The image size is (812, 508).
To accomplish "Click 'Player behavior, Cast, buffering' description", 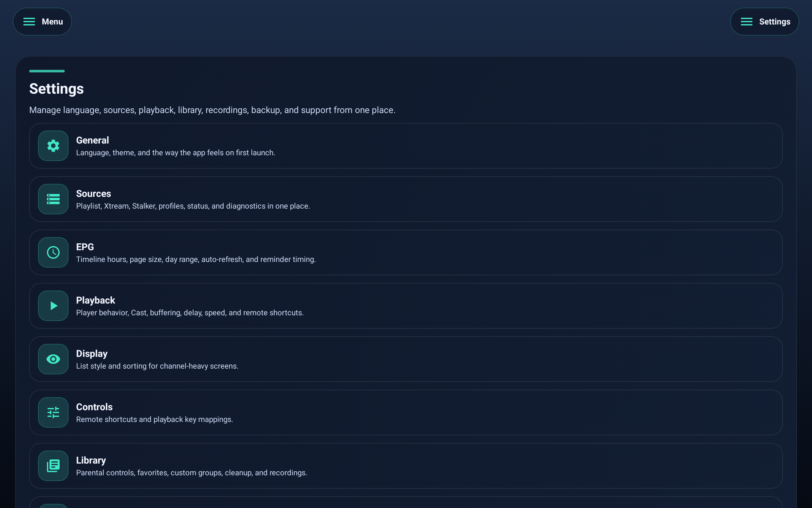I will [x=190, y=313].
